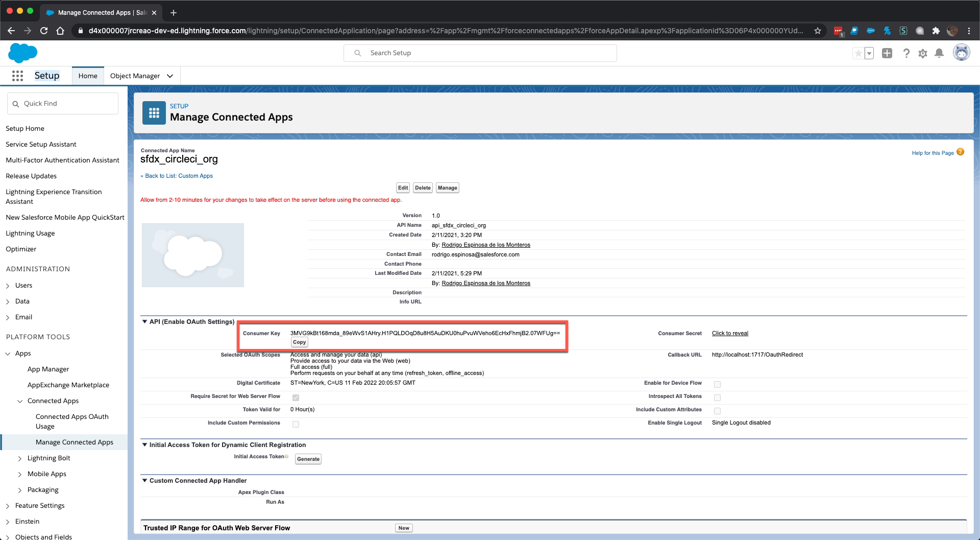Viewport: 980px width, 540px height.
Task: Reload the page in browser
Action: coord(44,31)
